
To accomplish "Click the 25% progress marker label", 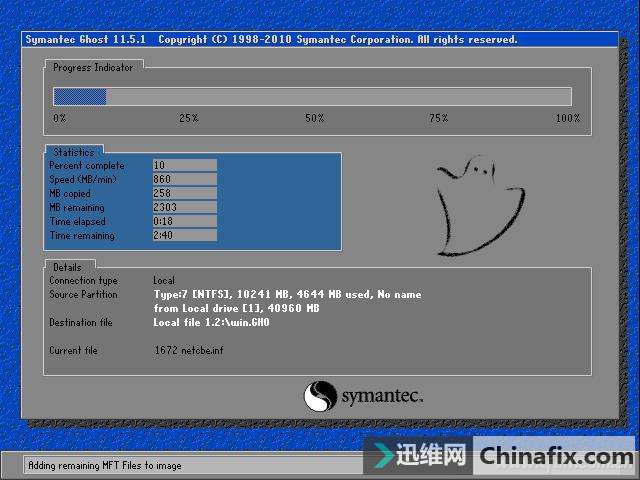I will tap(189, 118).
